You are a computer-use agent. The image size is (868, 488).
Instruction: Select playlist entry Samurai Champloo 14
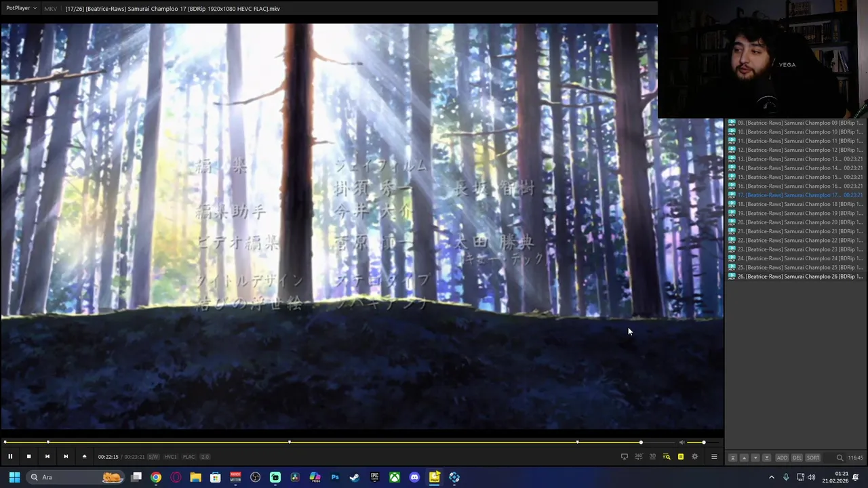tap(795, 168)
